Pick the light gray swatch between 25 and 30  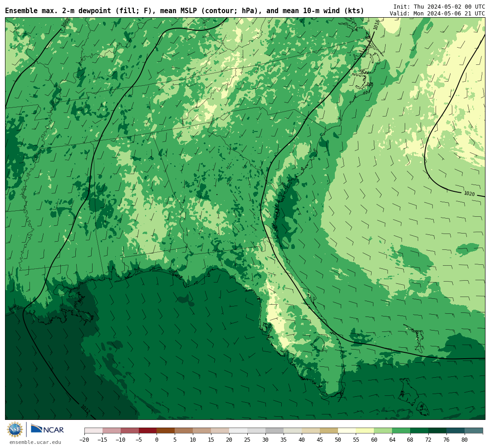pyautogui.click(x=256, y=430)
